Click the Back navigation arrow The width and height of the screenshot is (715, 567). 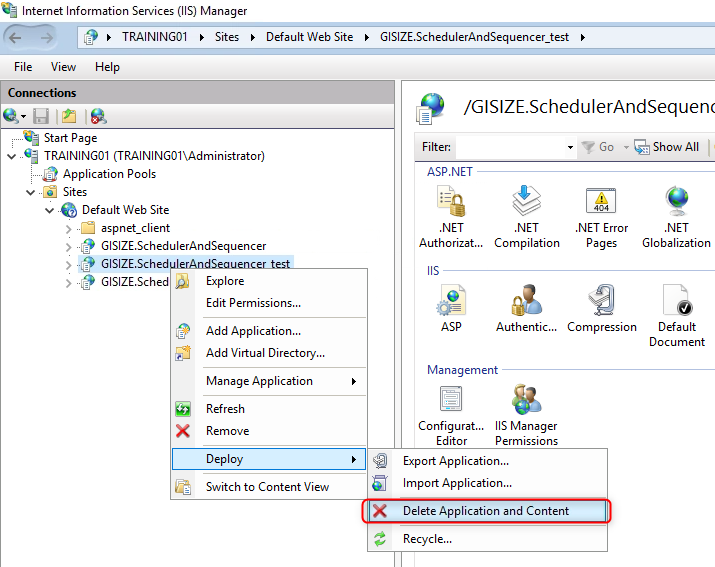click(x=15, y=37)
